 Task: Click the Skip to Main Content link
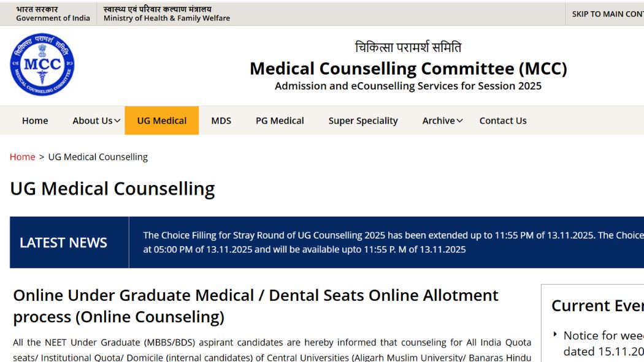click(x=607, y=14)
